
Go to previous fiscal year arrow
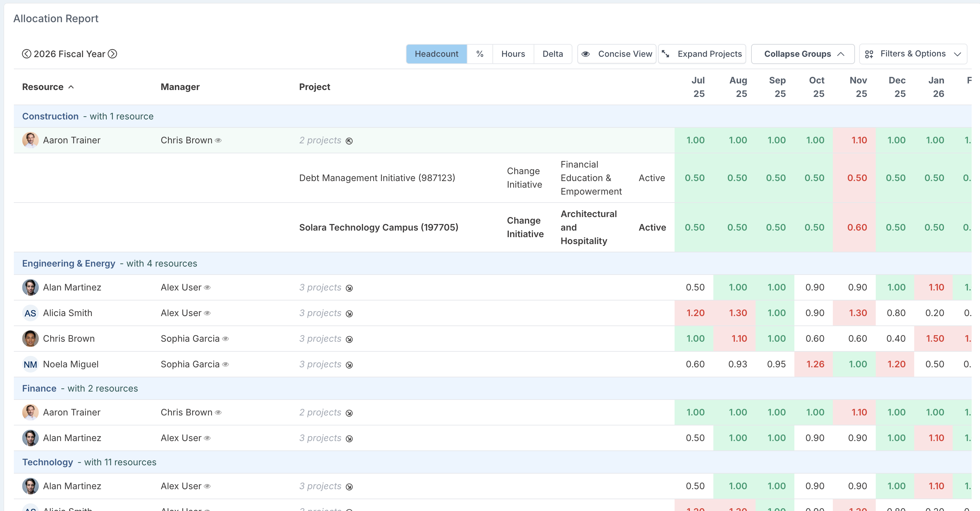coord(26,54)
